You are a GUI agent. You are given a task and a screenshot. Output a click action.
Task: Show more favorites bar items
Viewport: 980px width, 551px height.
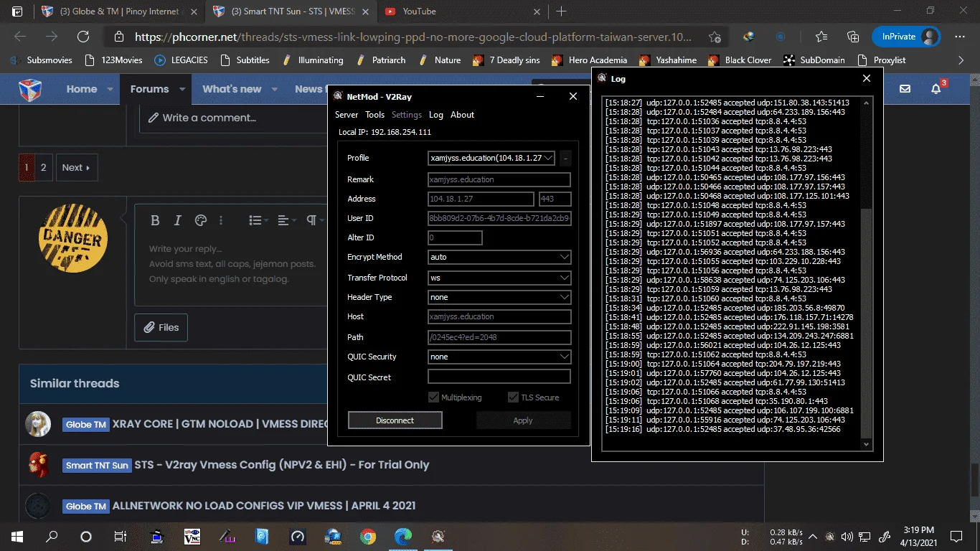(961, 60)
